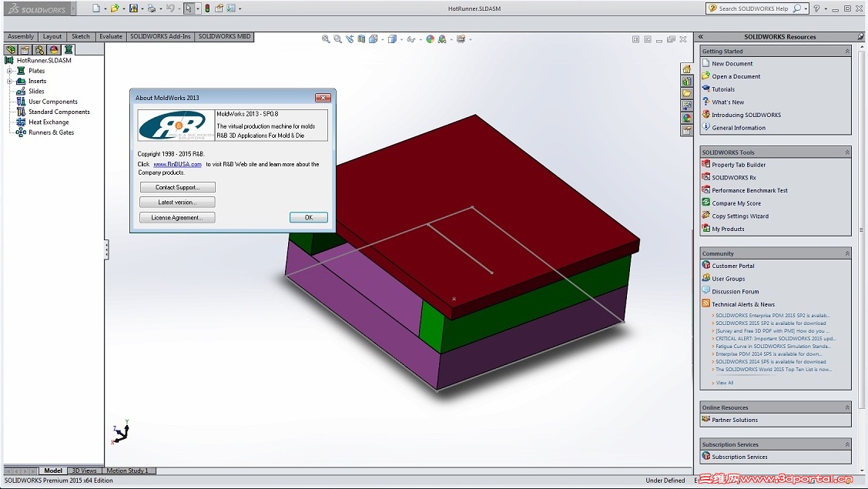Open the Help question mark dropdown arrow
The image size is (868, 489).
coord(826,9)
